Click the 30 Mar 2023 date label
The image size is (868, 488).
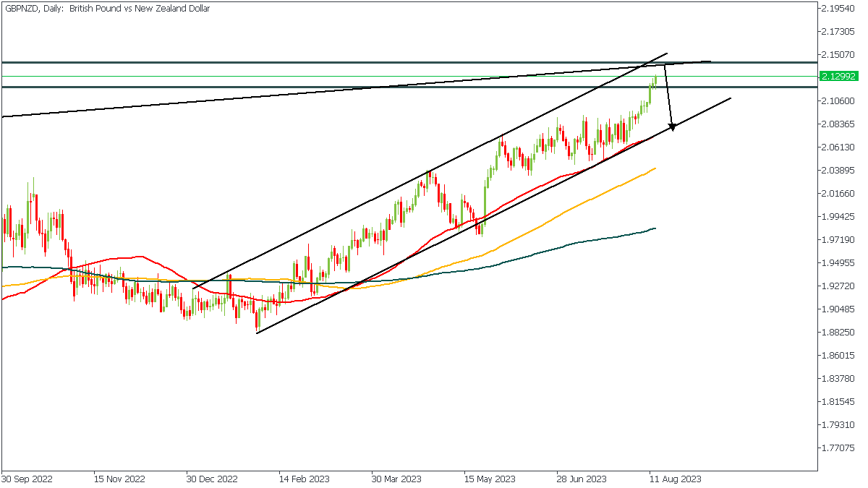point(396,479)
